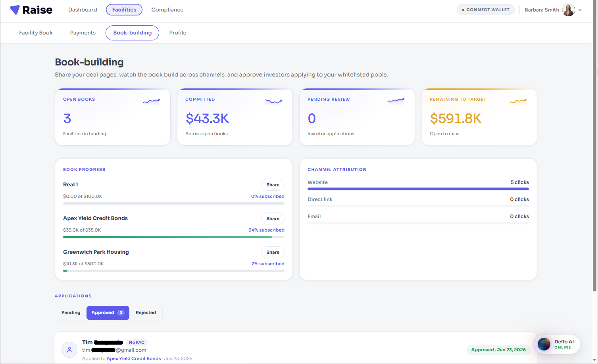Image resolution: width=598 pixels, height=364 pixels.
Task: Click the page vertical scrollbar
Action: (594, 147)
